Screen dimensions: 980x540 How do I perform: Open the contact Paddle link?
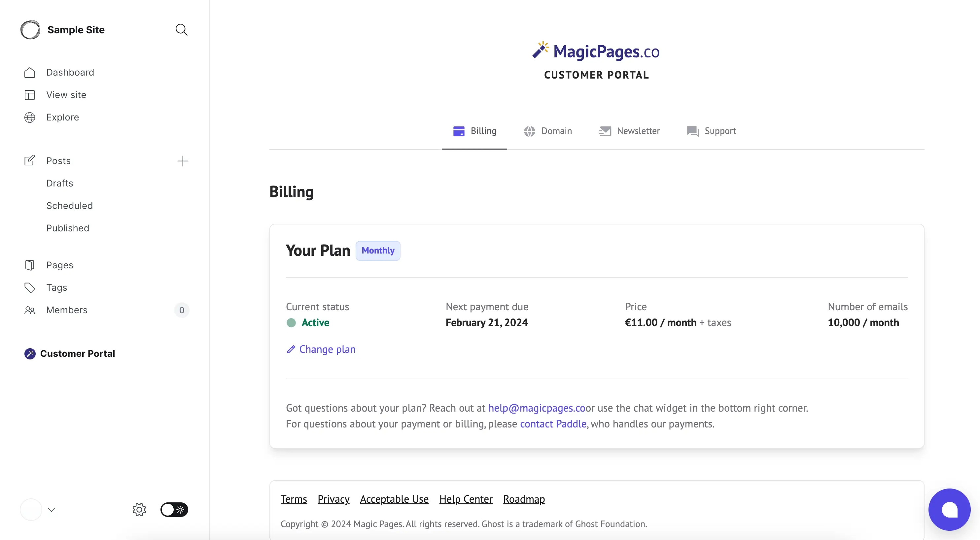[x=553, y=424]
